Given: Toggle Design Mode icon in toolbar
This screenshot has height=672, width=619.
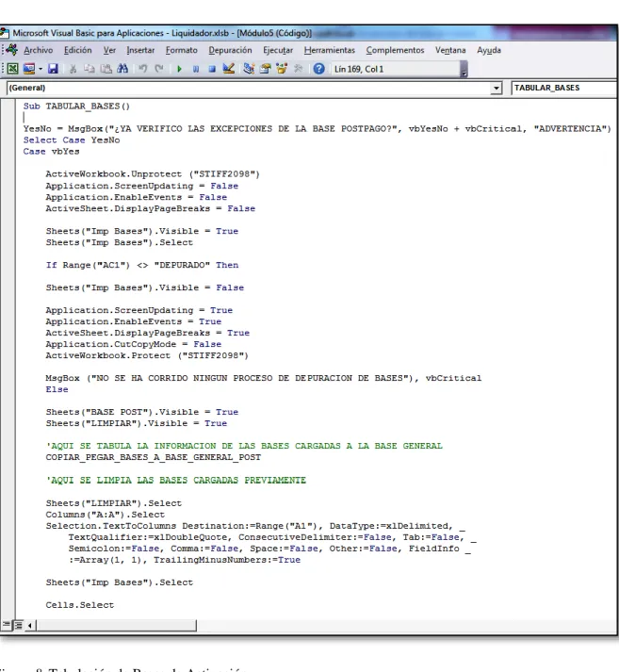Looking at the screenshot, I should (x=228, y=69).
